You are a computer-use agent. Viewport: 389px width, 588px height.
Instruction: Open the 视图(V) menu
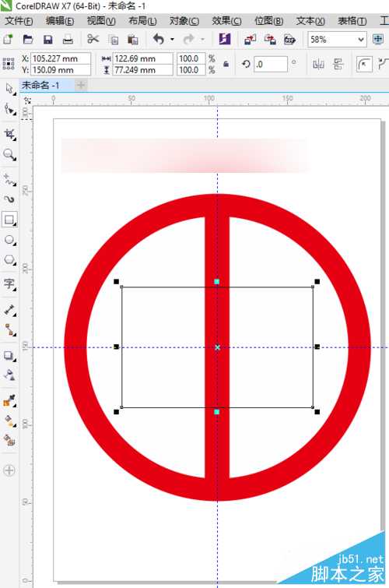click(101, 21)
